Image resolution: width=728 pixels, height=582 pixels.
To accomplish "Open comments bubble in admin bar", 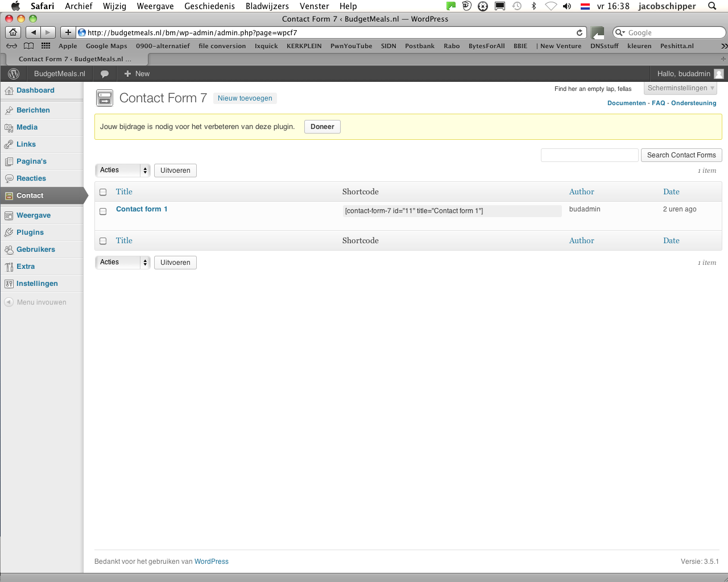I will pos(105,74).
